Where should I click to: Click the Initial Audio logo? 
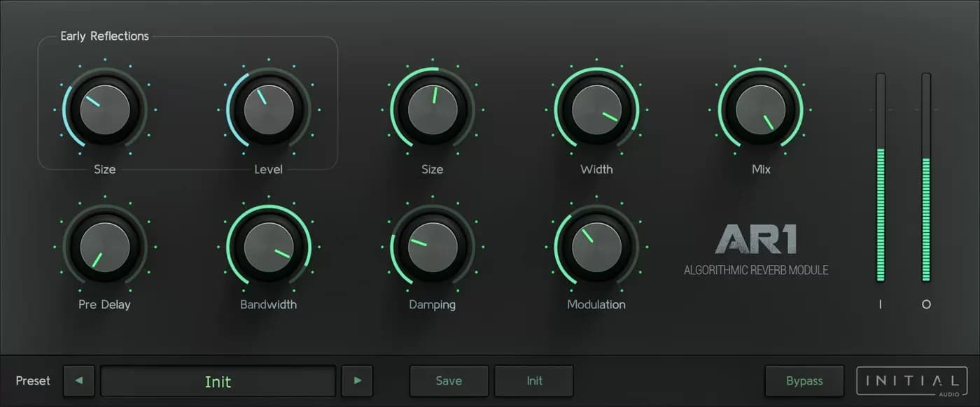(912, 381)
